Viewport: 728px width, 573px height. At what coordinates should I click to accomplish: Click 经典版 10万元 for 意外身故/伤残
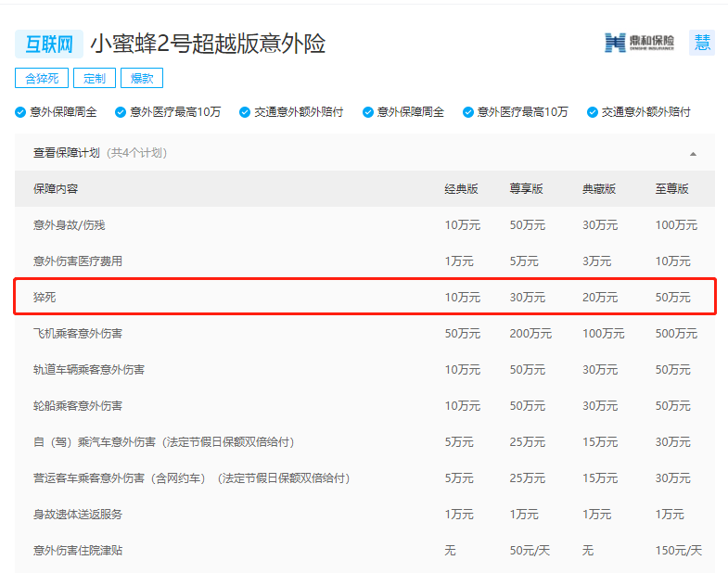(x=463, y=225)
